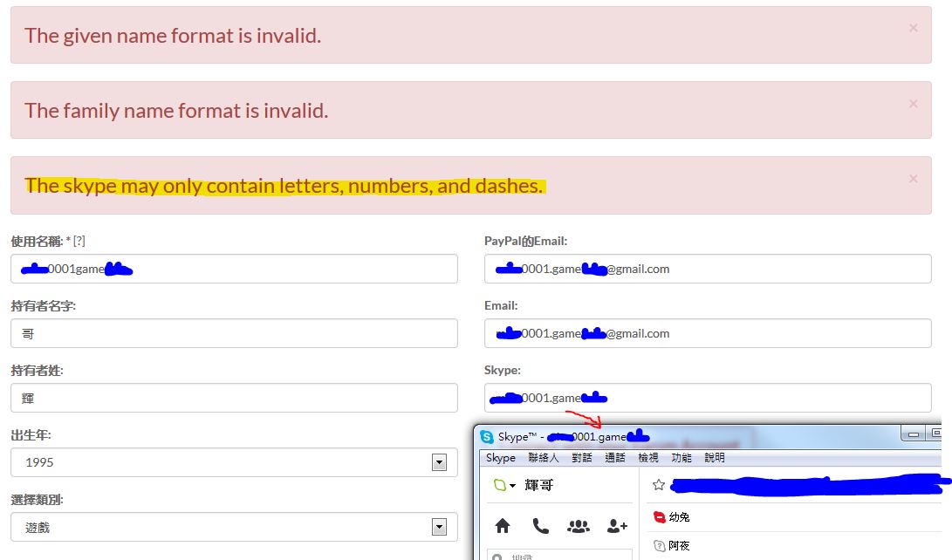Open the 出生年 dropdown showing 1995

(x=440, y=462)
